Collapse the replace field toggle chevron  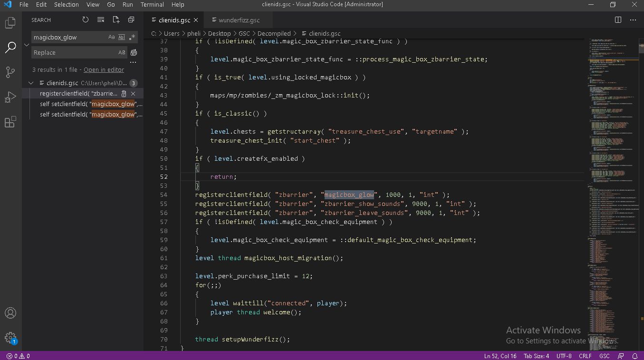click(x=27, y=45)
